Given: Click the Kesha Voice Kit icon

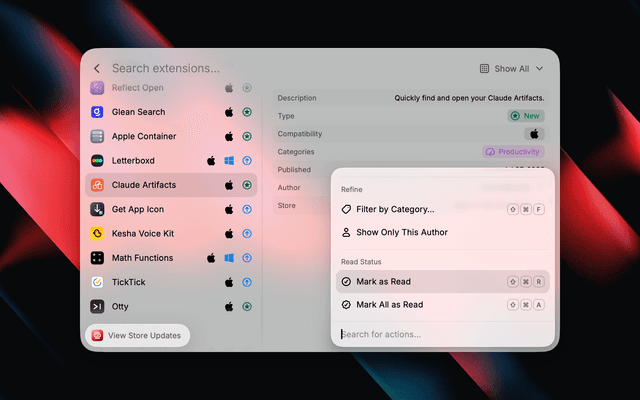Looking at the screenshot, I should pyautogui.click(x=97, y=233).
